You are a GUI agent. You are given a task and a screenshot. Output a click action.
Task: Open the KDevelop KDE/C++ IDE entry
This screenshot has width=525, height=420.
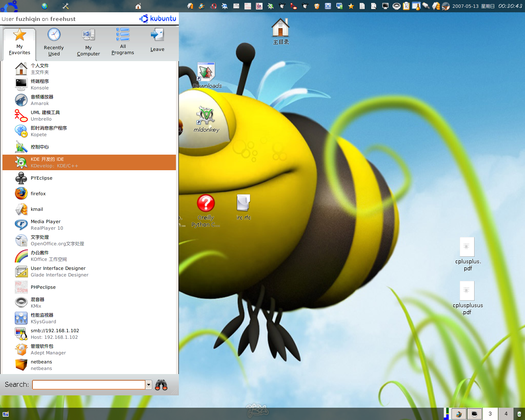[89, 162]
